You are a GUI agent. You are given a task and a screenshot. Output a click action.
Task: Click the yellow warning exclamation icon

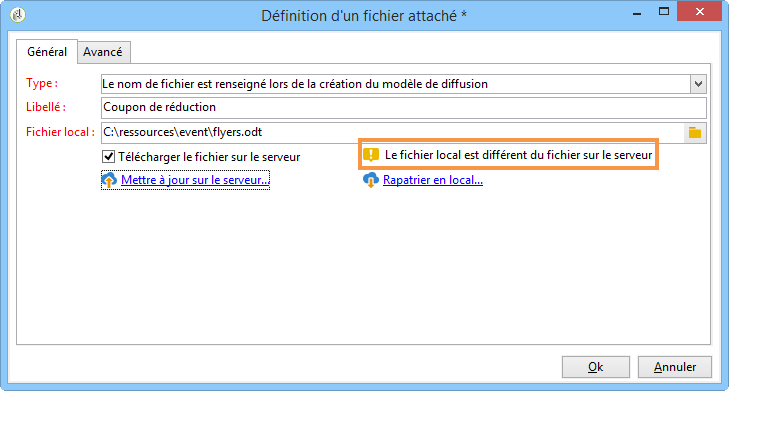tap(371, 155)
